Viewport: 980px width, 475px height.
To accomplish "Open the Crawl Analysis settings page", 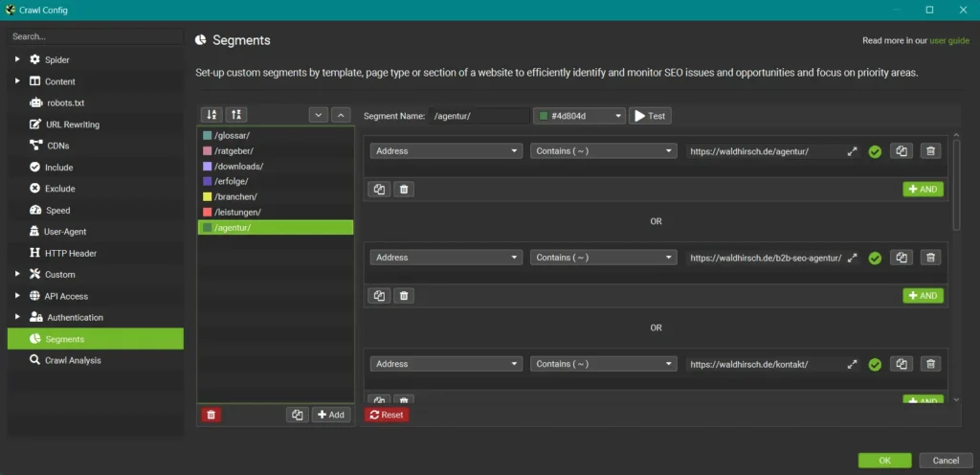I will click(73, 360).
